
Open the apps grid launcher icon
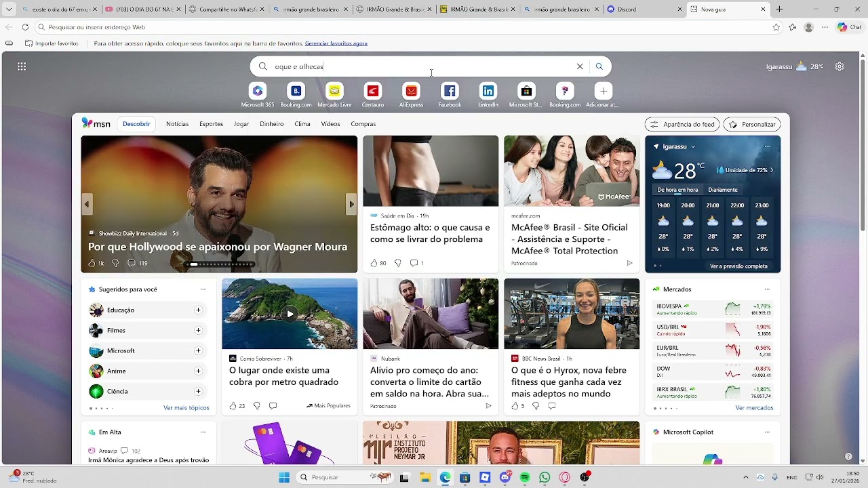click(x=22, y=66)
